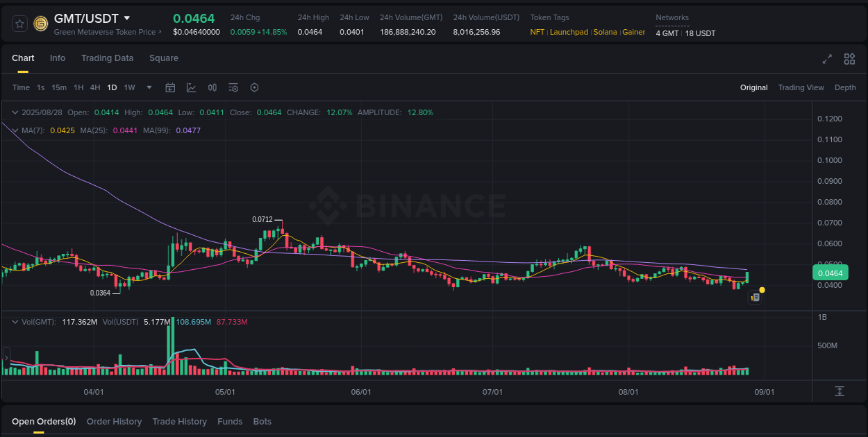Image resolution: width=868 pixels, height=437 pixels.
Task: Select the line chart style icon
Action: tap(191, 87)
